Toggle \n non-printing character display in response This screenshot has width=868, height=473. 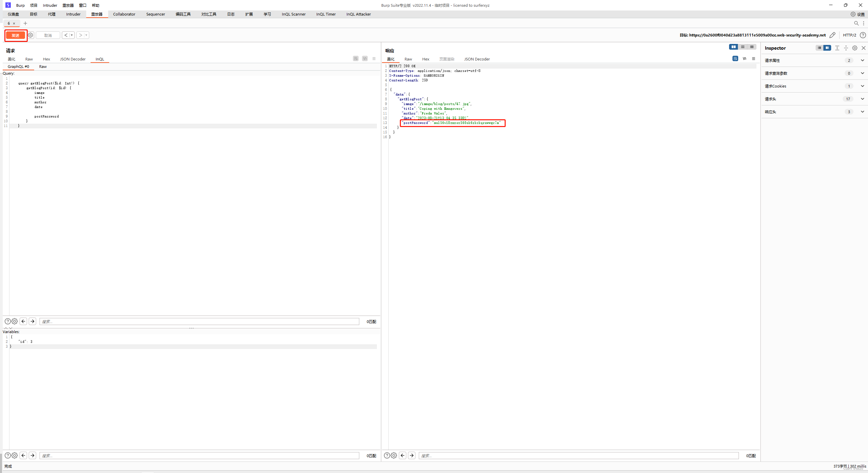(x=745, y=58)
